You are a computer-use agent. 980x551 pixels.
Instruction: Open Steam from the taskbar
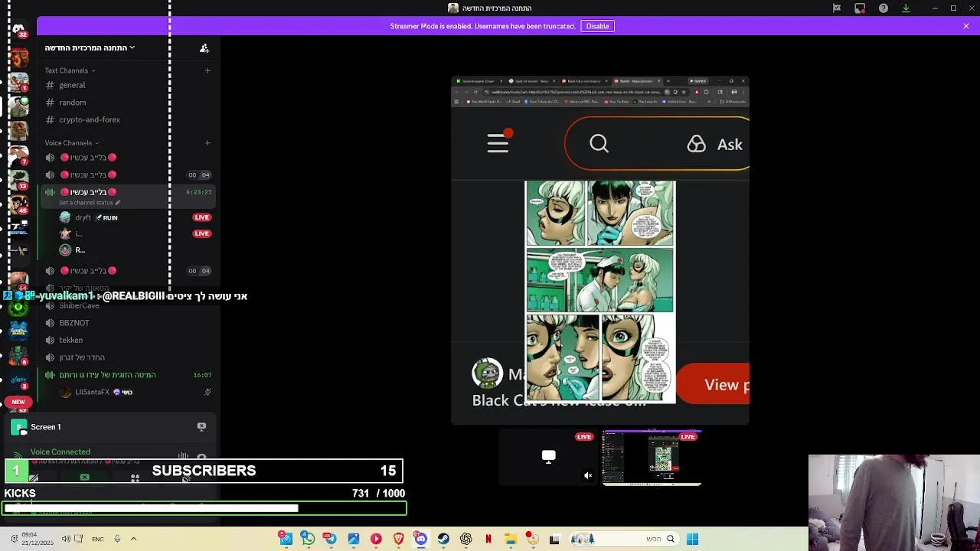pos(443,539)
